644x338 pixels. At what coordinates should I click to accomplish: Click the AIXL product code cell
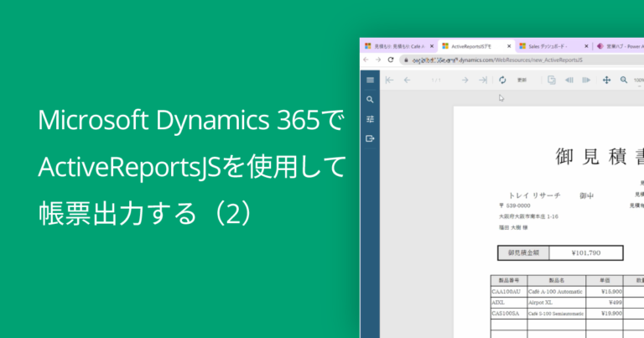click(x=509, y=303)
